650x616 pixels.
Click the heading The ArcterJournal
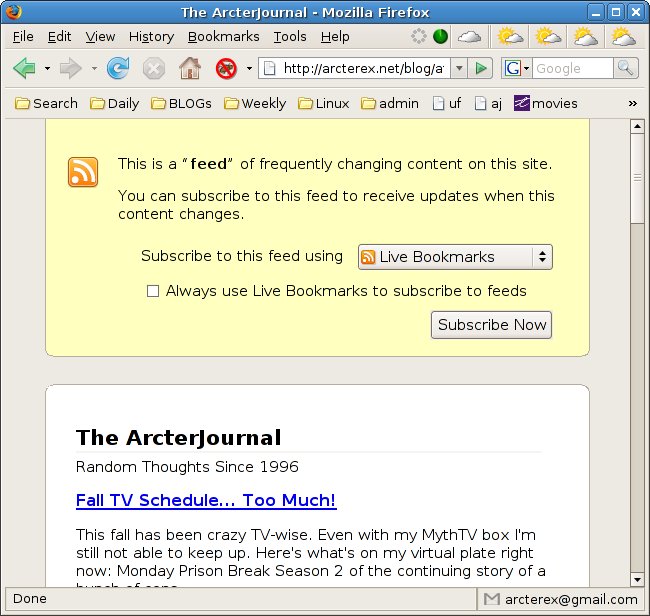[x=178, y=438]
